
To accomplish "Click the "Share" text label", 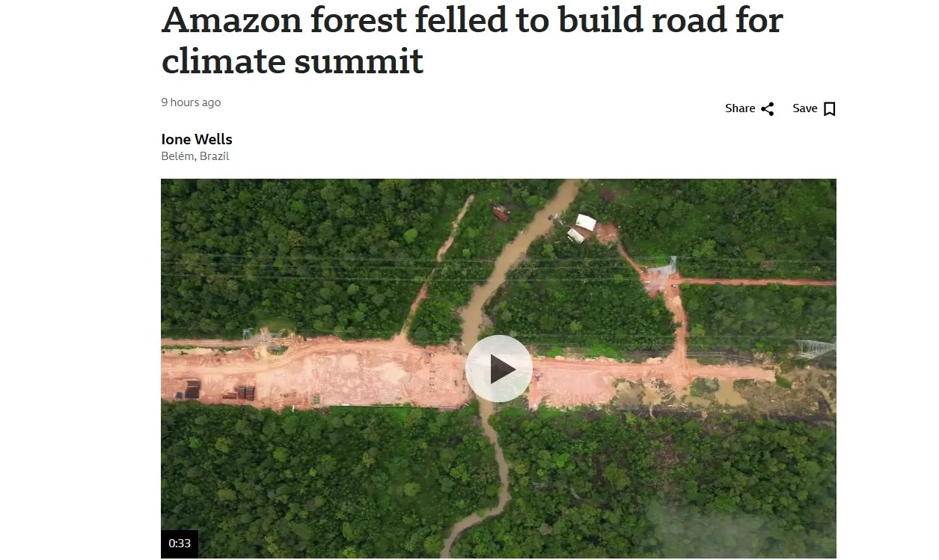I will click(739, 108).
